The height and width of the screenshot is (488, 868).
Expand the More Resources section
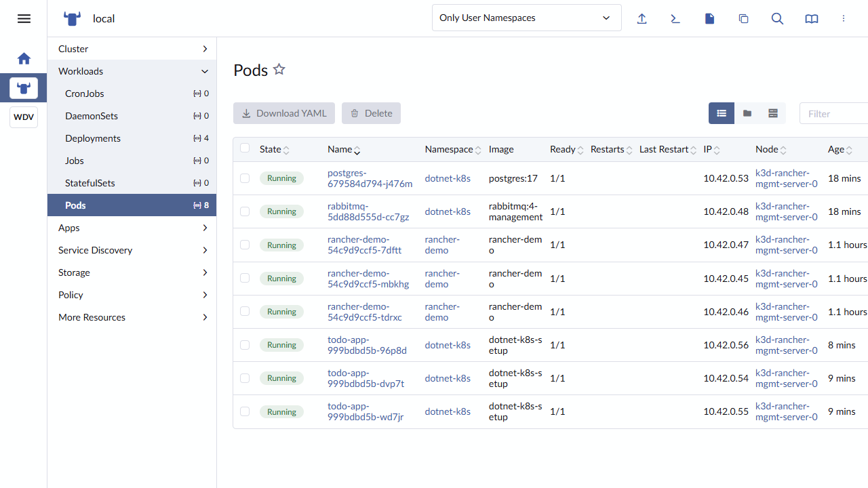click(x=132, y=317)
